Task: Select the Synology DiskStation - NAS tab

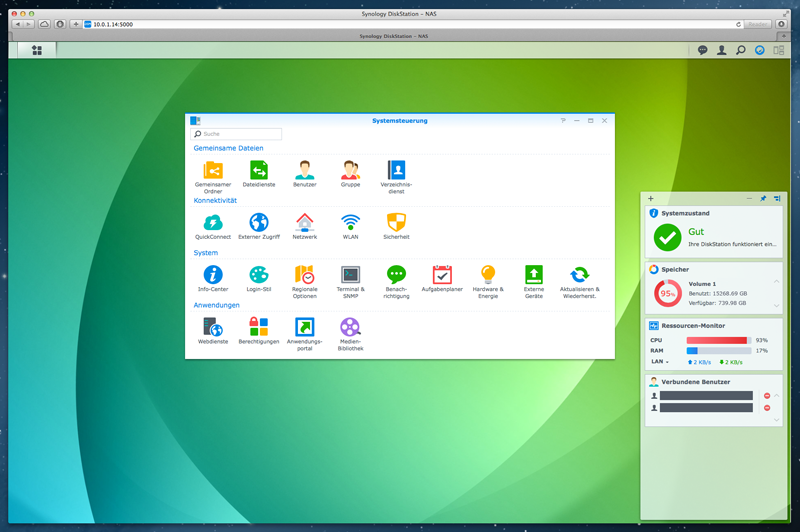Action: (393, 36)
